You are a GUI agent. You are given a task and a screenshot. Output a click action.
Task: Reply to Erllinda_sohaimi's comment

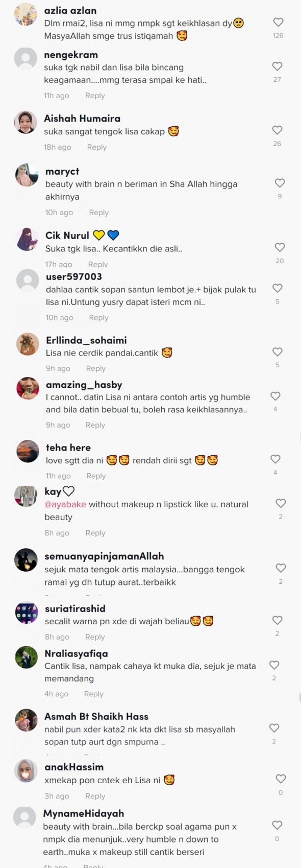(x=96, y=368)
